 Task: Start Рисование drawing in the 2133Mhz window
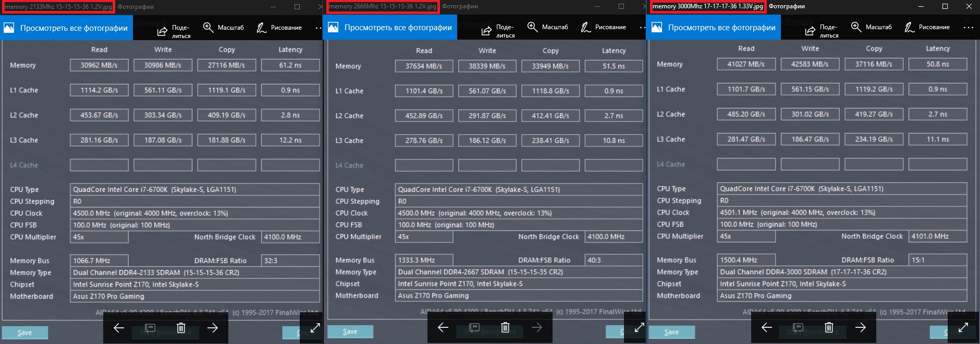[279, 27]
